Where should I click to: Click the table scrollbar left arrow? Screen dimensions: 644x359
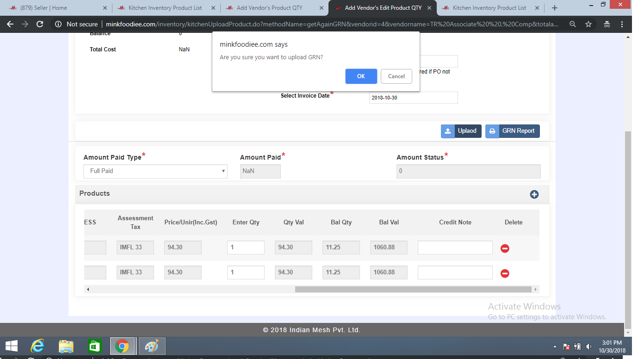click(x=88, y=290)
